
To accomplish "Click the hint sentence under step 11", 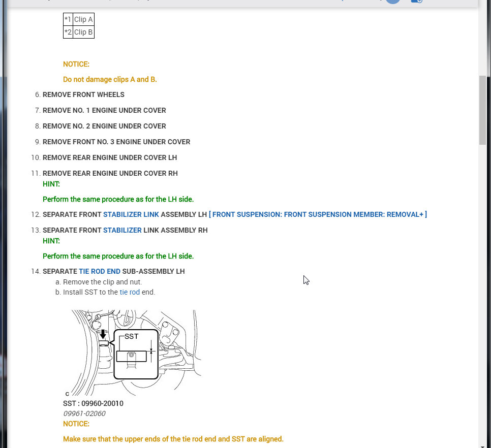I will pos(118,199).
